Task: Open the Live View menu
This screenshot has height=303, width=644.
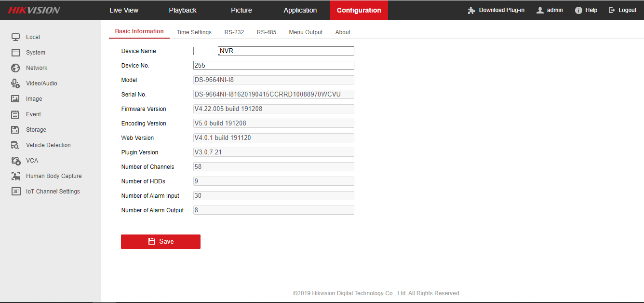Action: (124, 10)
